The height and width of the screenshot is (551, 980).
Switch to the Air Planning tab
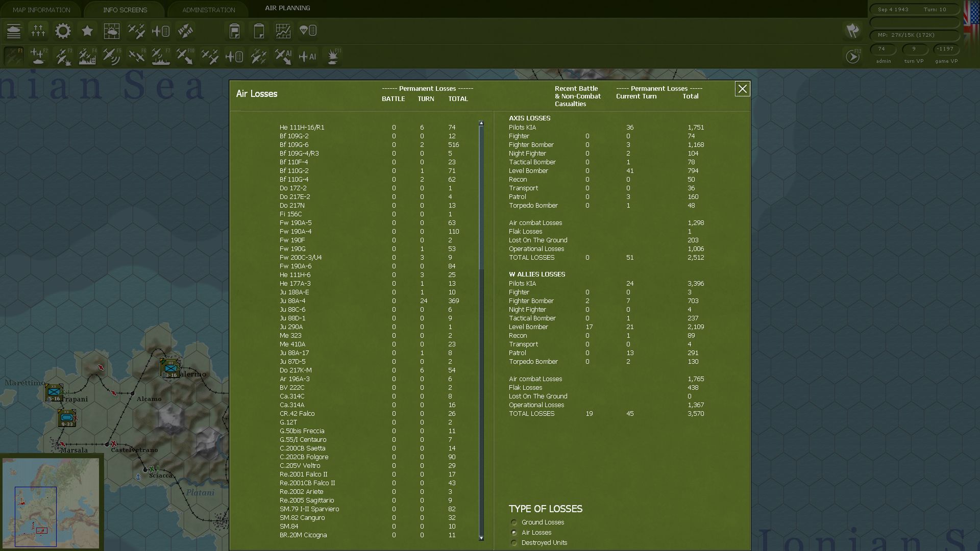click(x=287, y=8)
